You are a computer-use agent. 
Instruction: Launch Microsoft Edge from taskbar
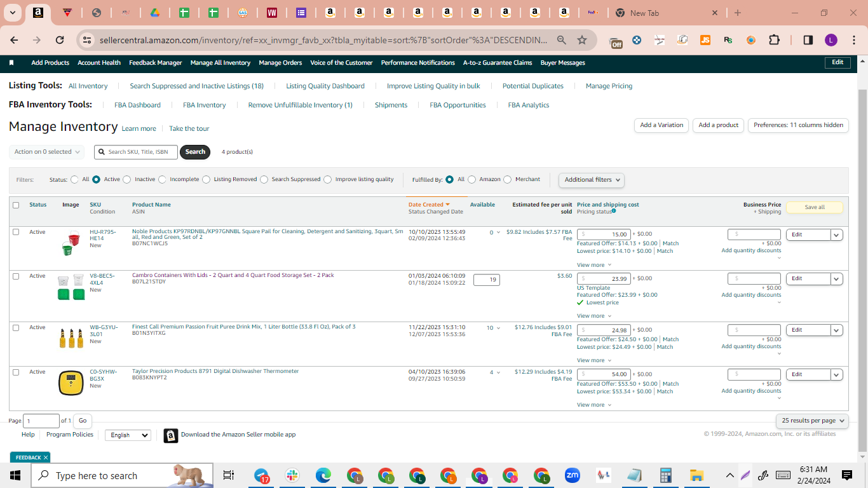point(323,475)
